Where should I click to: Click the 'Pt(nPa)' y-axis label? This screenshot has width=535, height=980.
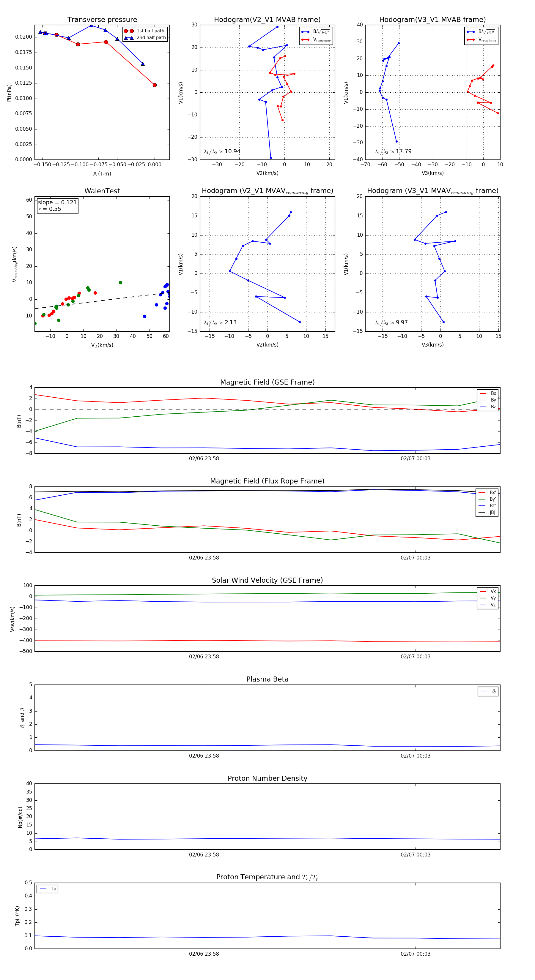click(x=9, y=93)
